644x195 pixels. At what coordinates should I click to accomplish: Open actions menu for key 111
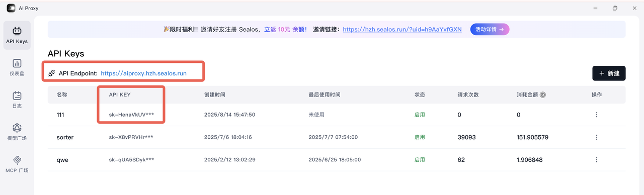597,115
